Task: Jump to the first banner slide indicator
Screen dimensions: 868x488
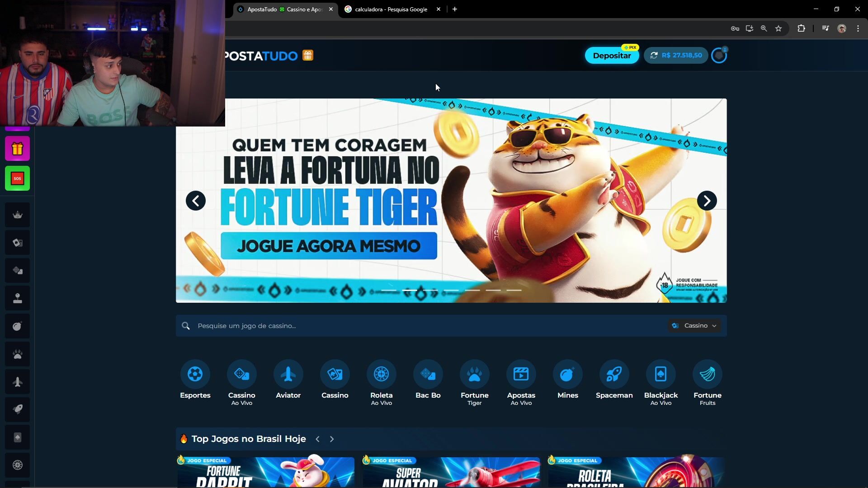Action: point(389,290)
